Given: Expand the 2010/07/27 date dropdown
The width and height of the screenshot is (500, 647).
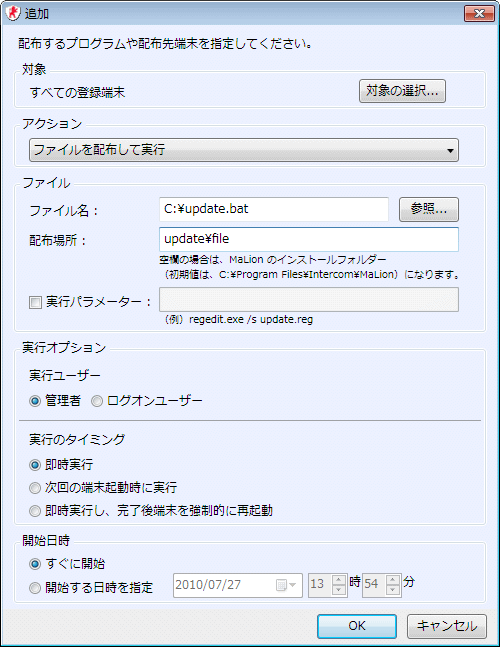Looking at the screenshot, I should pos(292,585).
